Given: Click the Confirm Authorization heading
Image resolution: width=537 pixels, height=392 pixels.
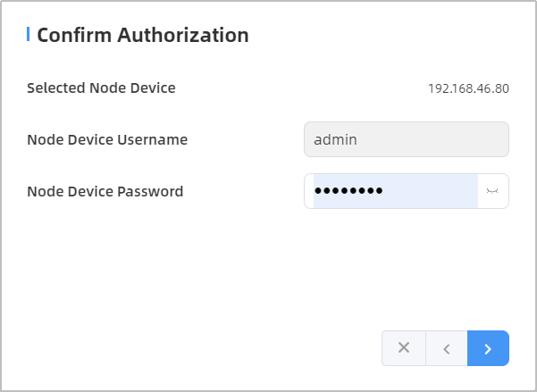Looking at the screenshot, I should click(x=142, y=35).
